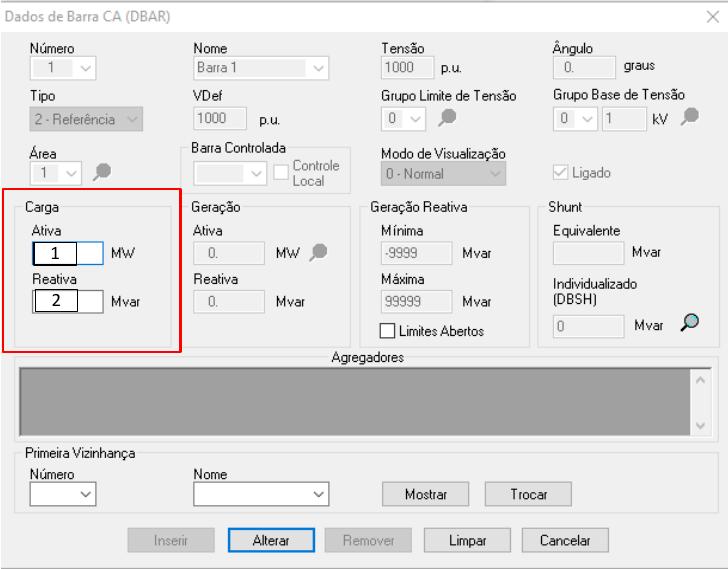Screen dimensions: 728x569
Task: Click magnifier beside Geração Ativa MW
Action: [319, 253]
